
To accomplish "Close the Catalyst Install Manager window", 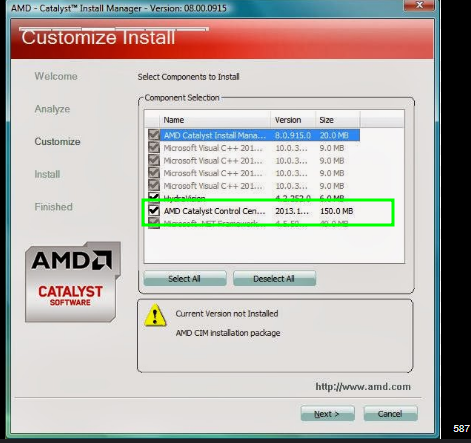I will coord(419,5).
